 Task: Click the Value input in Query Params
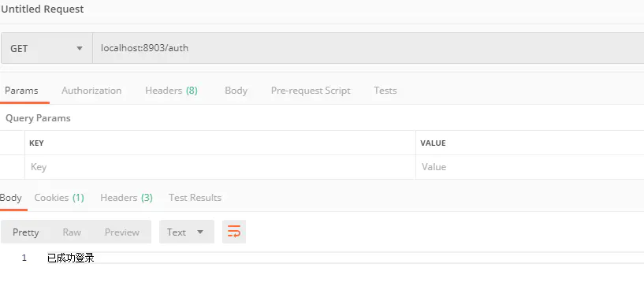pos(530,167)
